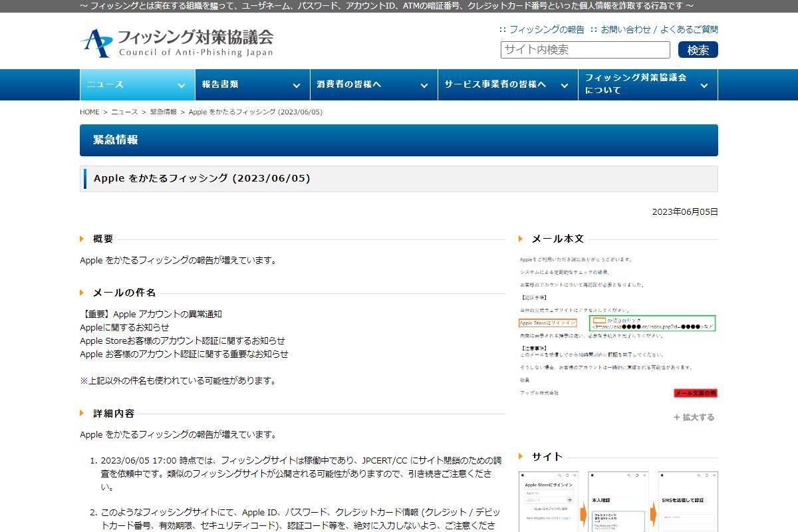Viewport: 798px width, 532px height.
Task: Select subject Apple お客様のアカウント認証に関する重要なお知らせ
Action: click(x=184, y=354)
